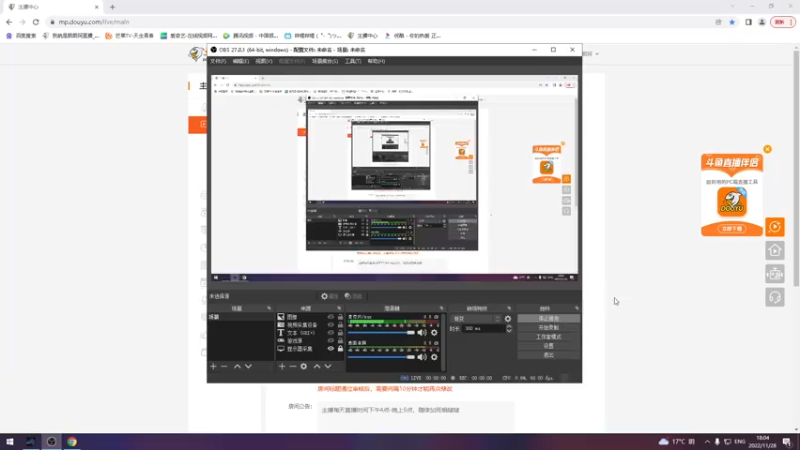Open 滤镜 filters for the selected source

[353, 296]
